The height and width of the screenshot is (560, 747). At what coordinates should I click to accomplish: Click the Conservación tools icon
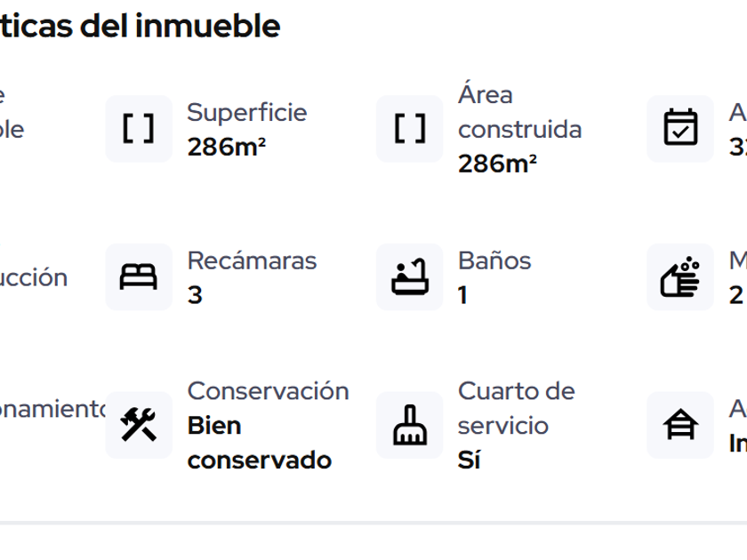pos(139,425)
